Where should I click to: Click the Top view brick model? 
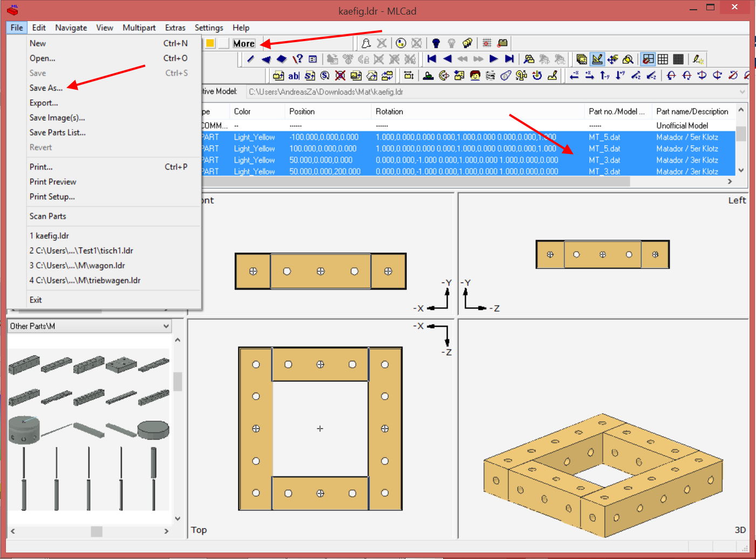click(x=321, y=429)
